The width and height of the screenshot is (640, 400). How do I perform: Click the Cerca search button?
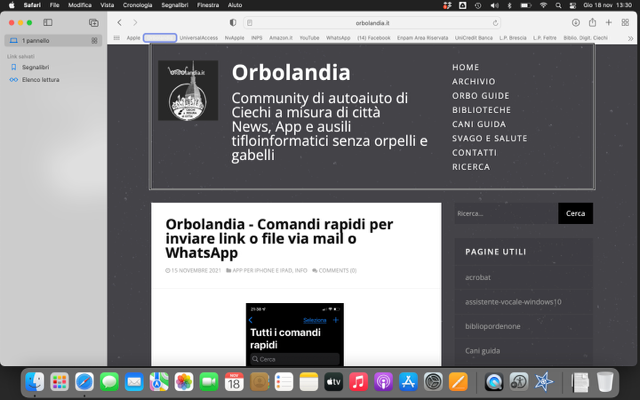pos(576,213)
